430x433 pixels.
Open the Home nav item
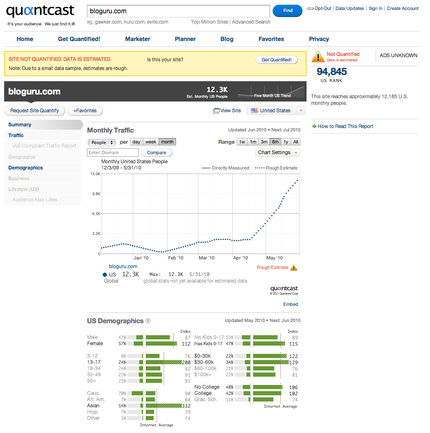tap(25, 39)
